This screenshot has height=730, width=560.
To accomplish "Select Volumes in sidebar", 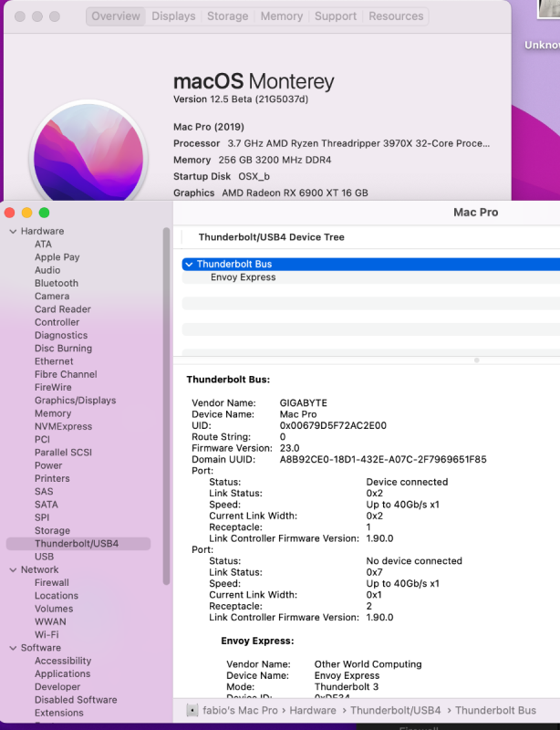I will click(x=54, y=609).
